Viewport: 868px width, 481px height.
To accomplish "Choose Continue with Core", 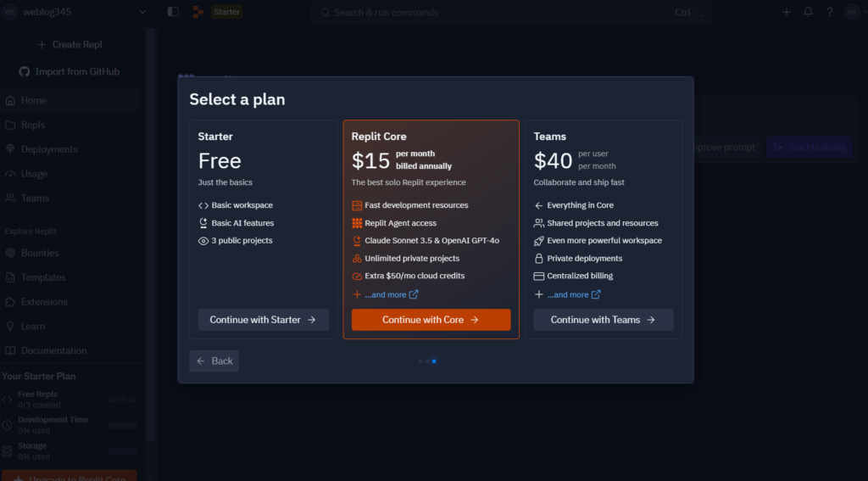I will tap(431, 320).
